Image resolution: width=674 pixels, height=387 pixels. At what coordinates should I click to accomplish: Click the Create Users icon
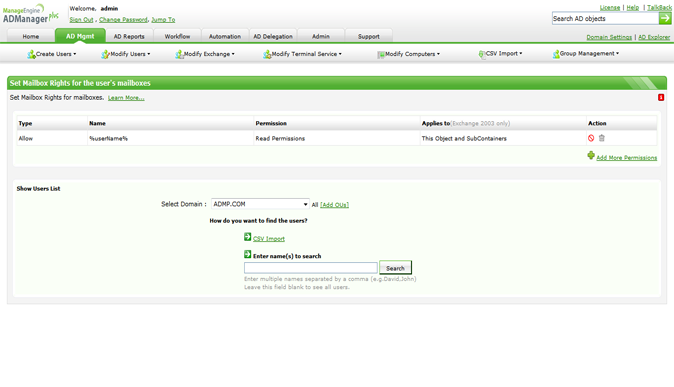pos(31,54)
